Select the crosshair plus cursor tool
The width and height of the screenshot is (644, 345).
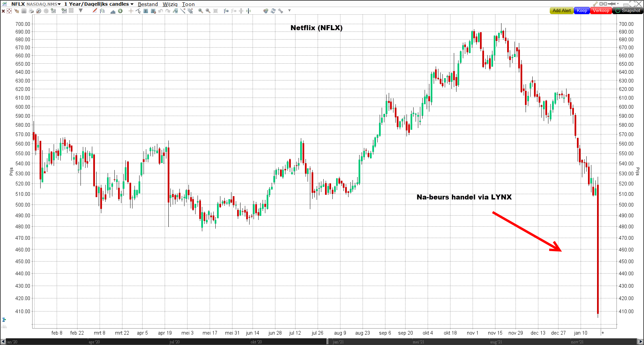tap(131, 11)
